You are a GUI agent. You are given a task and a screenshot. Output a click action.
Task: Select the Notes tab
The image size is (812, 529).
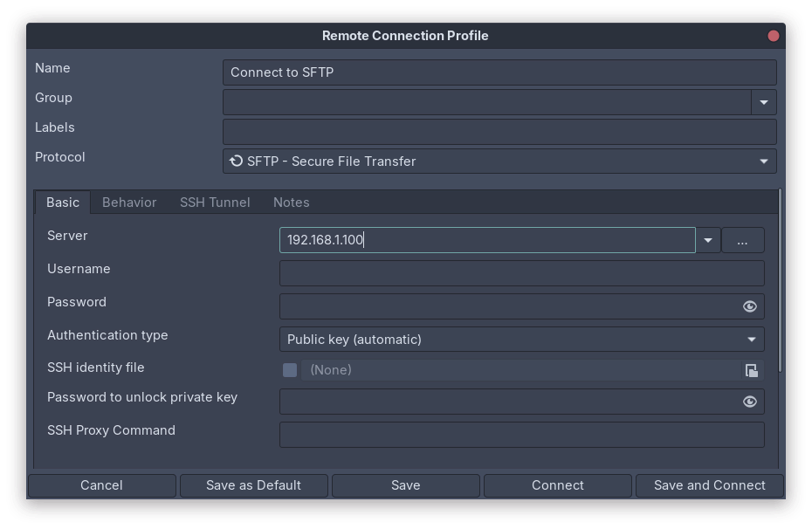coord(291,202)
